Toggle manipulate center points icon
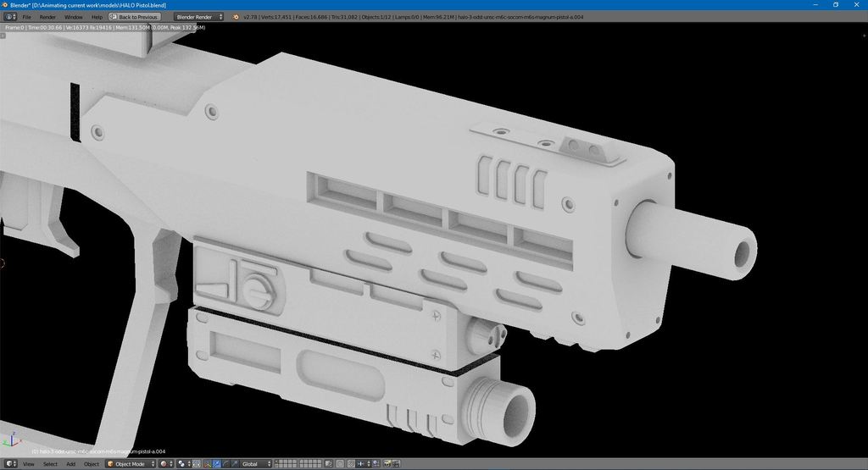The height and width of the screenshot is (470, 868). tap(196, 464)
